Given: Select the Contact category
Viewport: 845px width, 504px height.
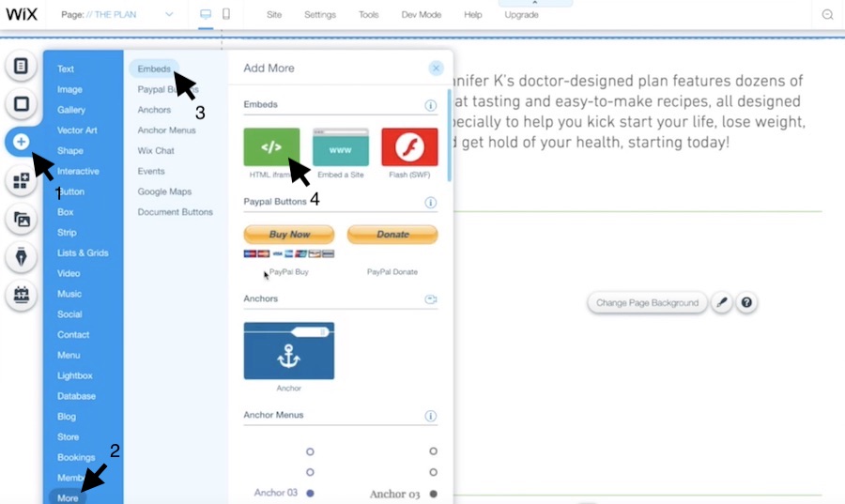Looking at the screenshot, I should [x=73, y=335].
